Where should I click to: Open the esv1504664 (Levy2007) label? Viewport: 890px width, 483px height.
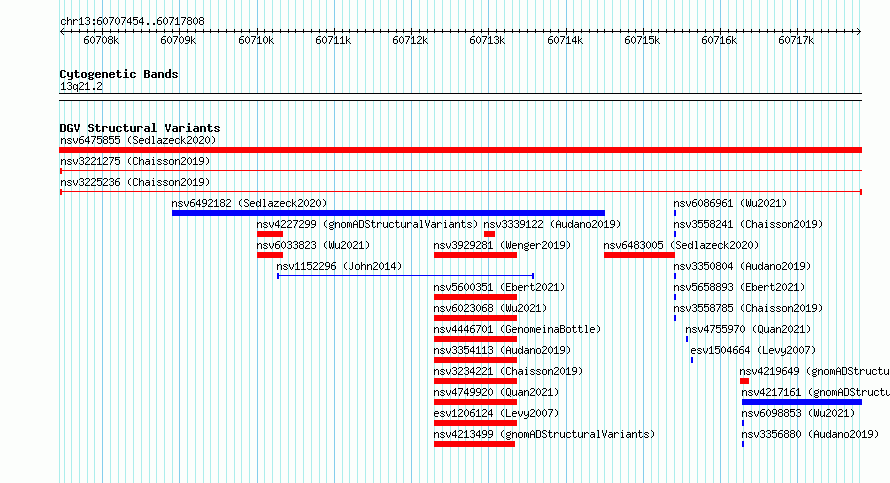click(753, 350)
